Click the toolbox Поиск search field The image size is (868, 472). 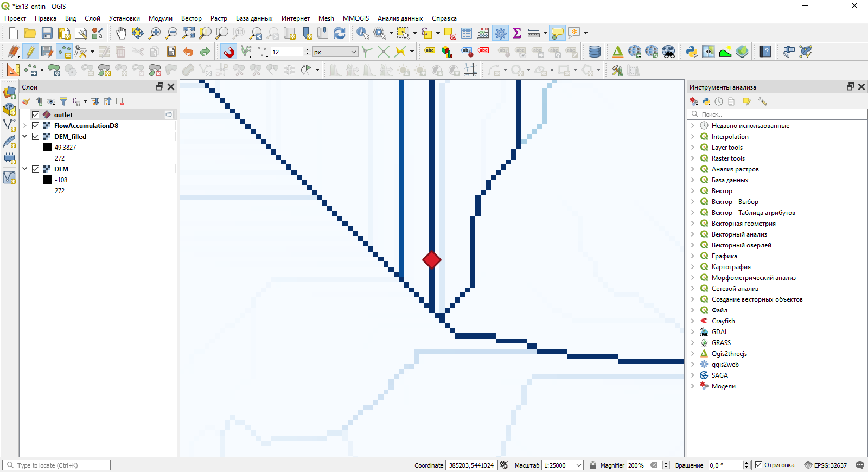pyautogui.click(x=777, y=114)
